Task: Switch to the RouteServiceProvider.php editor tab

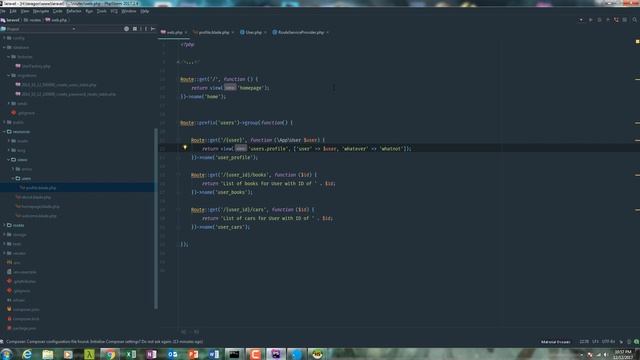Action: coord(301,32)
